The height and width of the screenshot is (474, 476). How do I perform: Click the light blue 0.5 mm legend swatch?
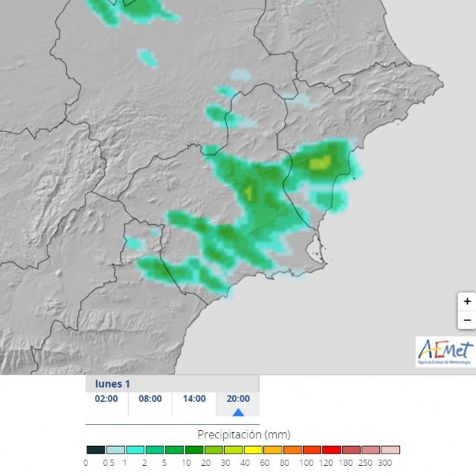tap(115, 450)
